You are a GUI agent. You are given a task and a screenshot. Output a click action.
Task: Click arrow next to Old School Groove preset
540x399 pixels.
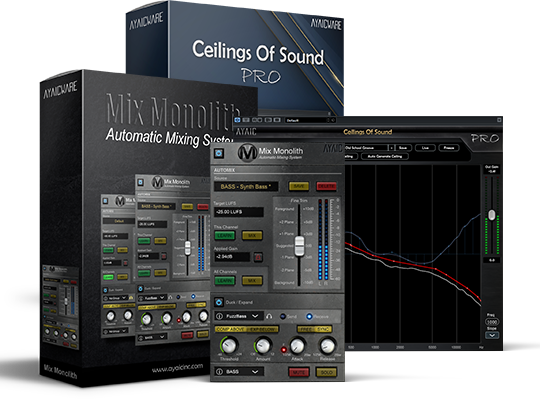pos(392,148)
